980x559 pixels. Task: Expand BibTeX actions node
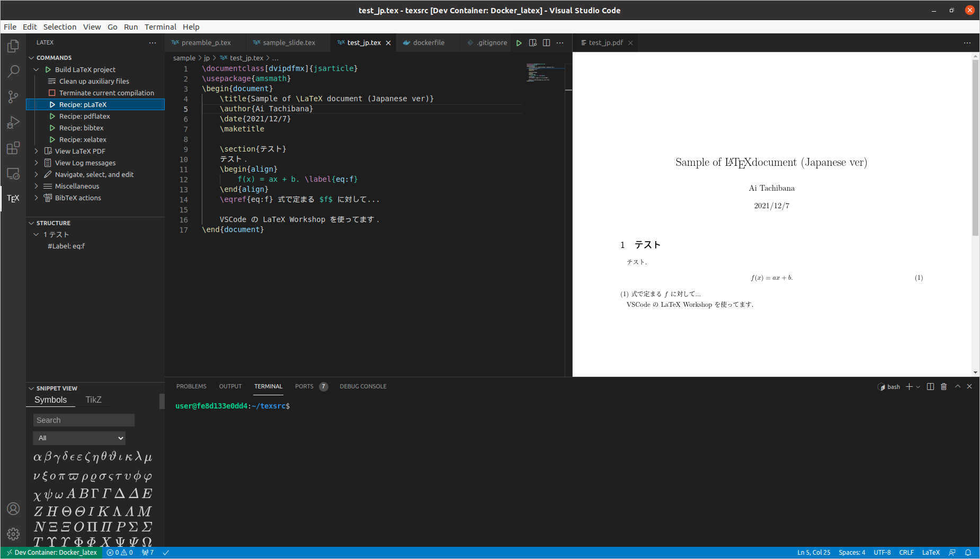tap(36, 198)
